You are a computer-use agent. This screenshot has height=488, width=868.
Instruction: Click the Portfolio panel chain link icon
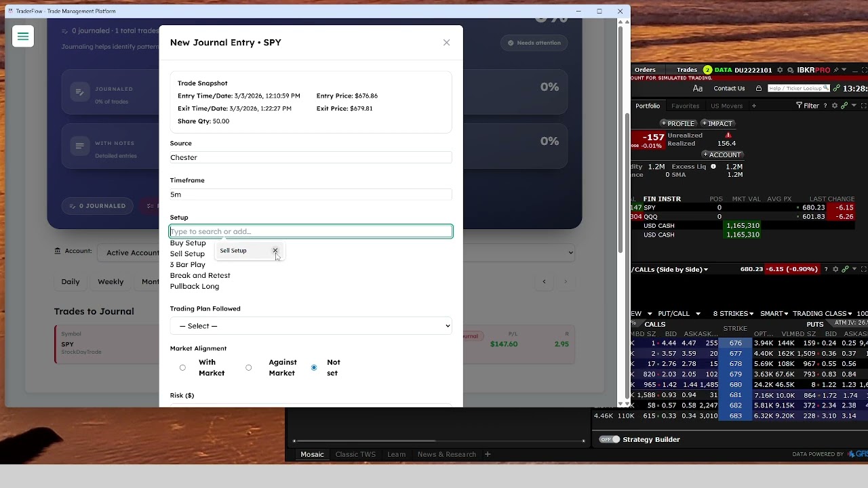844,106
